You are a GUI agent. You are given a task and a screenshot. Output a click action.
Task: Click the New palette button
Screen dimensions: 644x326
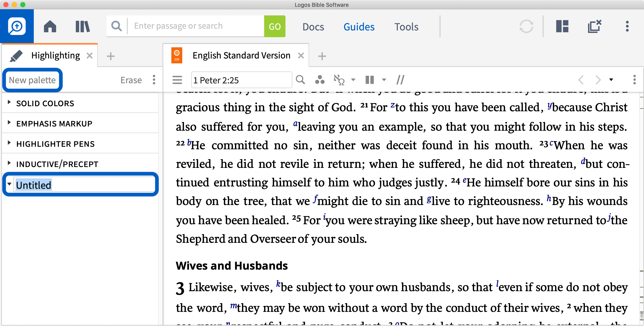point(32,80)
